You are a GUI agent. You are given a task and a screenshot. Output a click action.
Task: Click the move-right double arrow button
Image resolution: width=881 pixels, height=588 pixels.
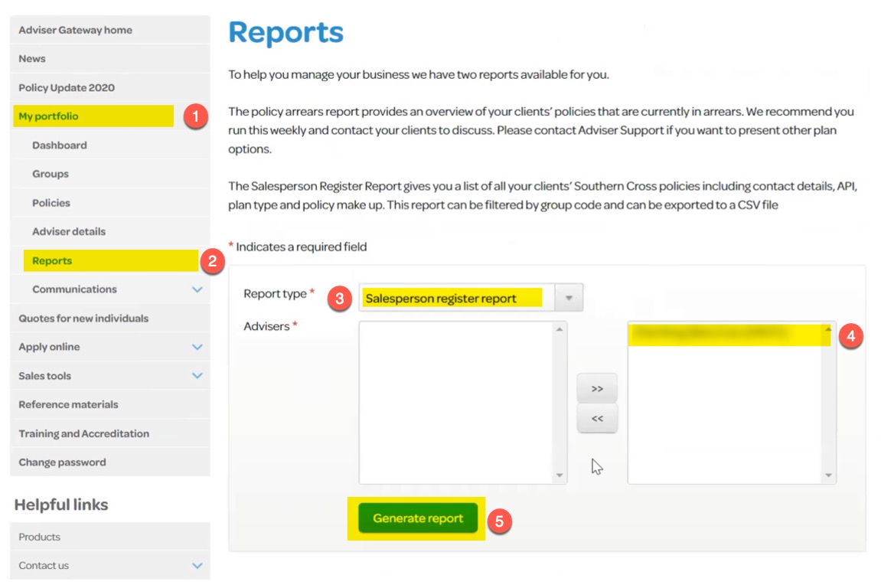pos(597,389)
